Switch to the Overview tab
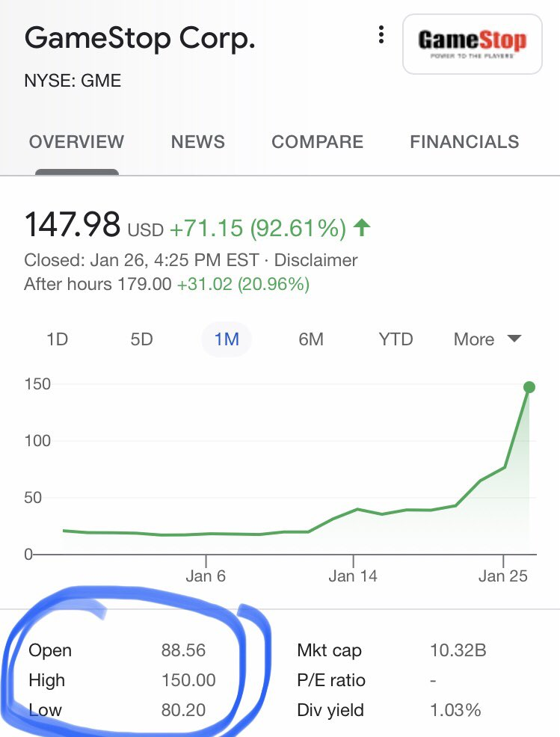Viewport: 560px width, 737px height. 76,142
